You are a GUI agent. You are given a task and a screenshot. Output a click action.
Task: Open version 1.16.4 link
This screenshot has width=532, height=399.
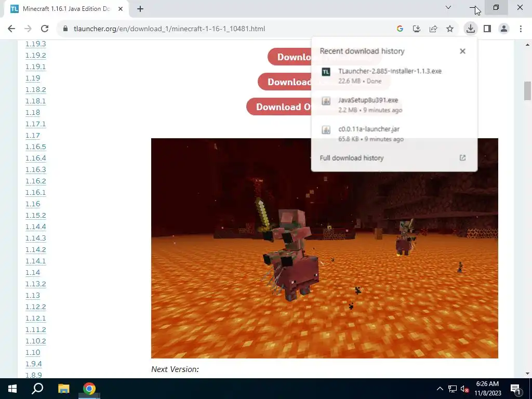[36, 158]
